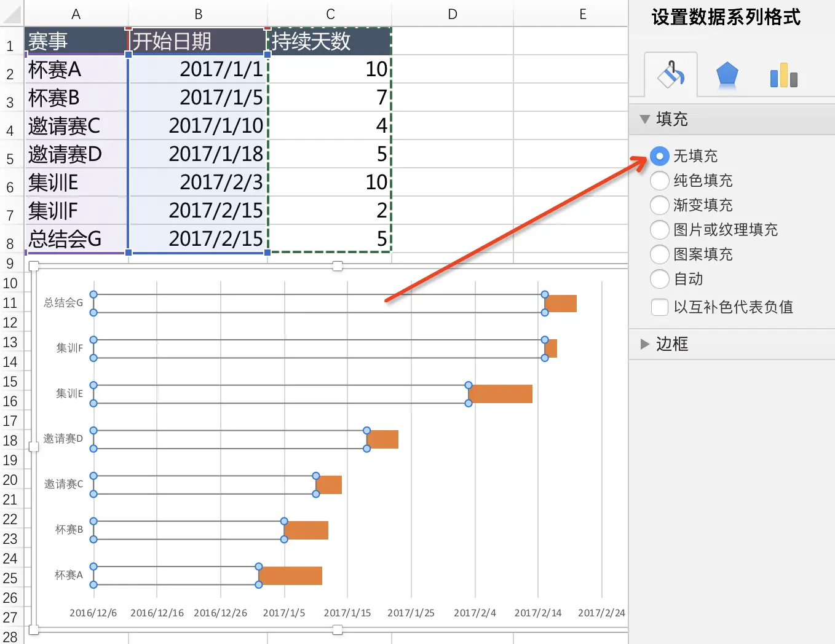The height and width of the screenshot is (644, 835).
Task: Click the date axis label 2017/2/14
Action: coord(538,613)
